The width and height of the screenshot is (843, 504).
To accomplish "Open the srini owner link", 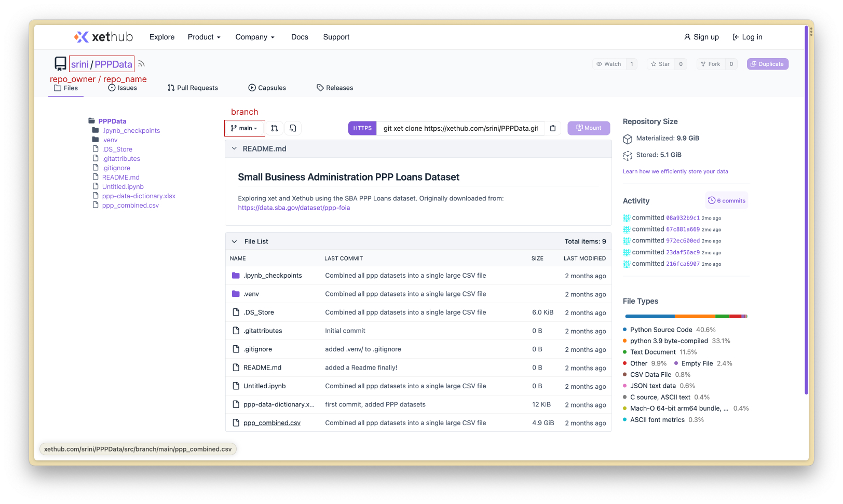I will click(80, 64).
